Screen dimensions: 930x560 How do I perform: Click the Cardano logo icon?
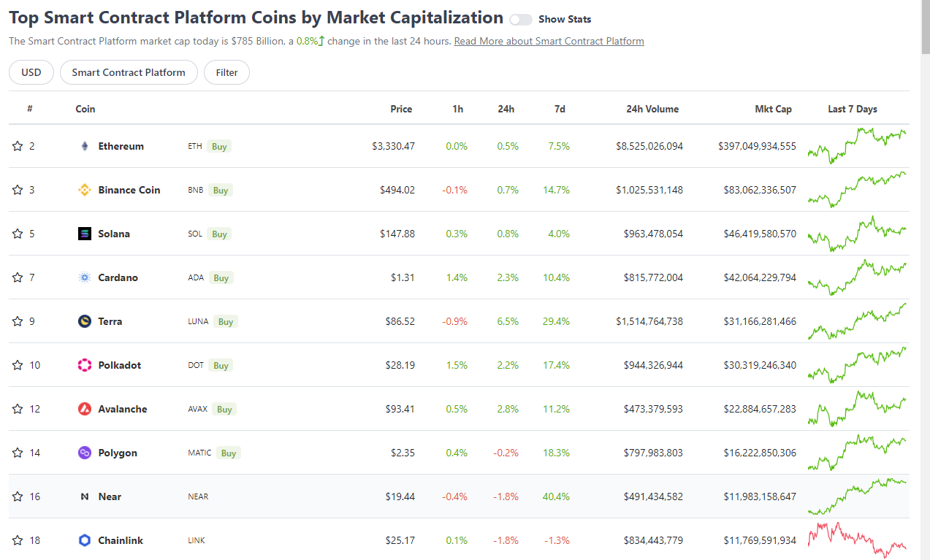click(x=85, y=277)
